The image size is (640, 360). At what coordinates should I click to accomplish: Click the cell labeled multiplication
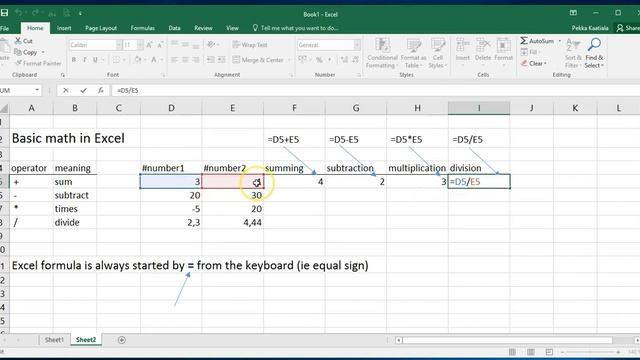[417, 168]
